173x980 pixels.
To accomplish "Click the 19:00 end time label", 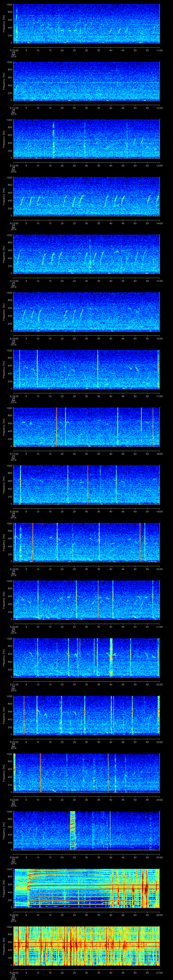I will [x=159, y=511].
